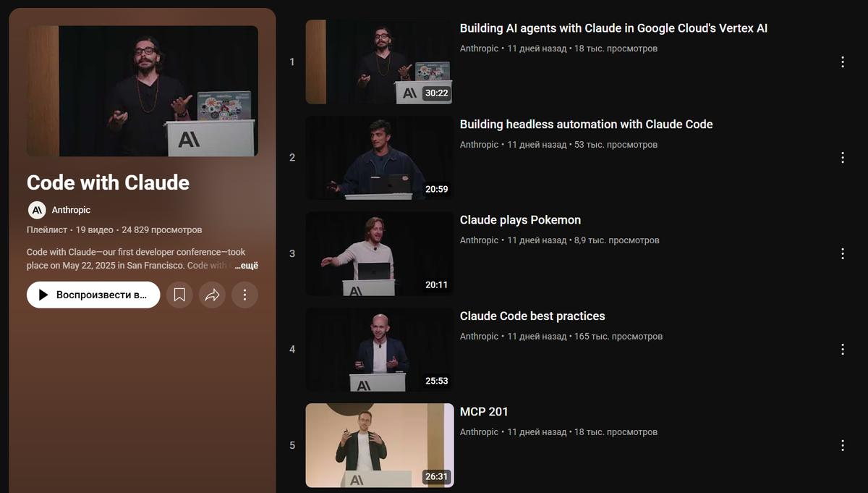The width and height of the screenshot is (868, 493).
Task: Open playlist more options menu beside share
Action: point(244,295)
